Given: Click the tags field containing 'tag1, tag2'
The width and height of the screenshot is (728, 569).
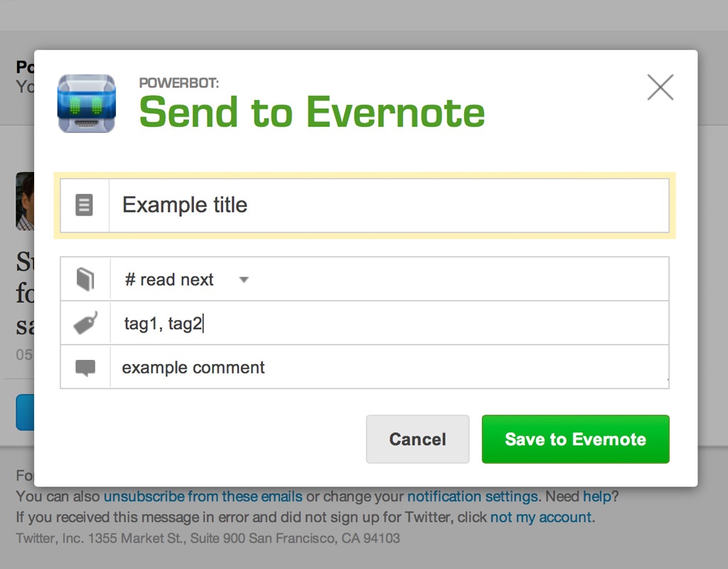Looking at the screenshot, I should pyautogui.click(x=389, y=323).
